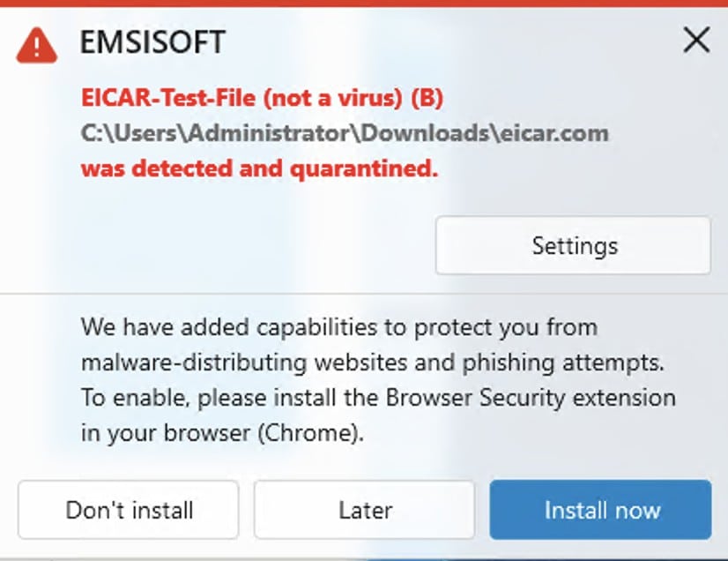This screenshot has width=728, height=561.
Task: Click "Downloads" in the quarantined path
Action: click(x=425, y=133)
